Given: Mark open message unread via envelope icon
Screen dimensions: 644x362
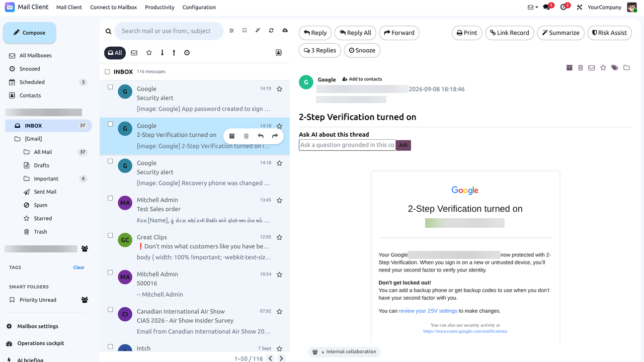Looking at the screenshot, I should [x=592, y=67].
